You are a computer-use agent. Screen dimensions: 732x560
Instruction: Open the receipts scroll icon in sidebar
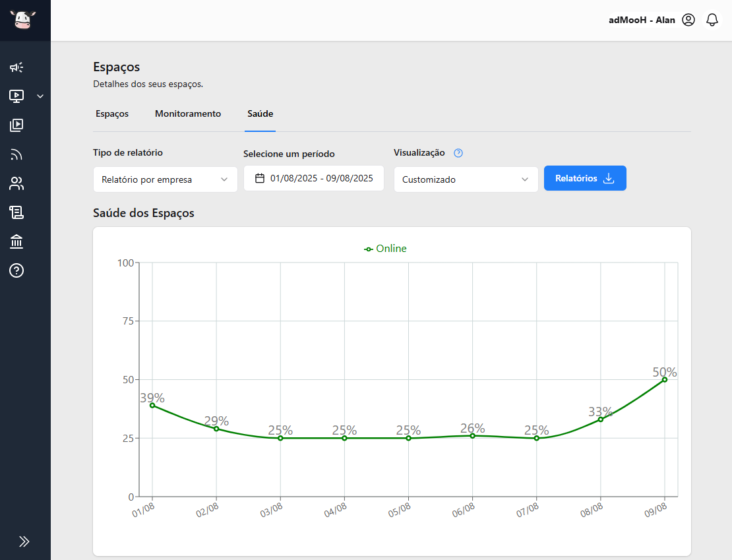pyautogui.click(x=16, y=212)
